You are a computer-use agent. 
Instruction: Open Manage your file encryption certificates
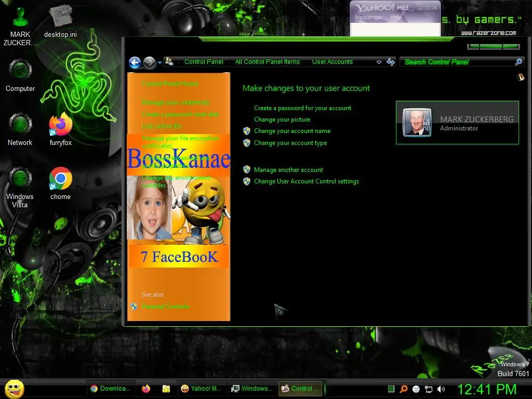coord(180,142)
